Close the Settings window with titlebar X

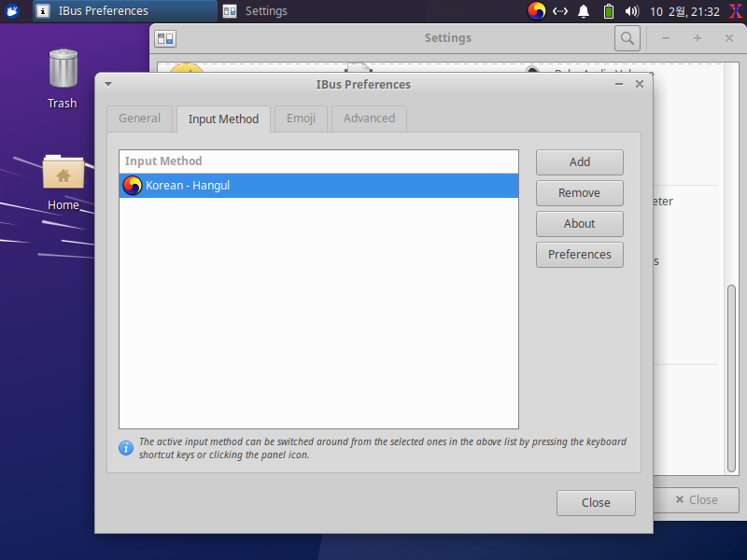[x=729, y=38]
